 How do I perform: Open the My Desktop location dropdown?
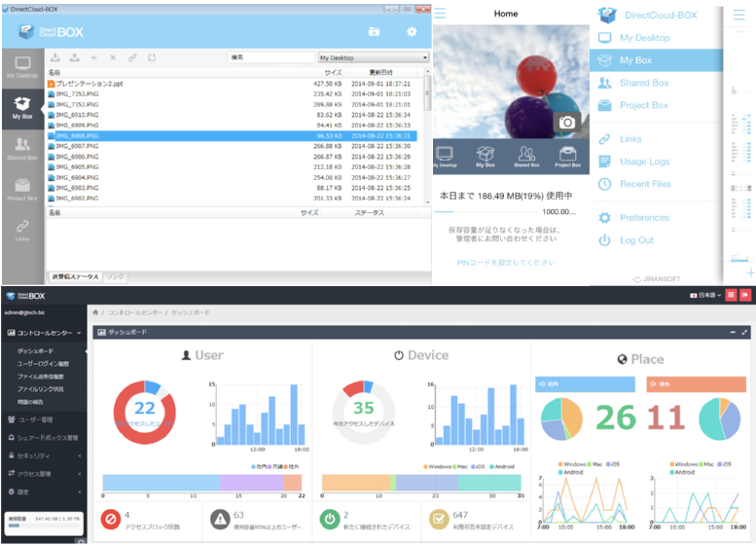tap(374, 57)
